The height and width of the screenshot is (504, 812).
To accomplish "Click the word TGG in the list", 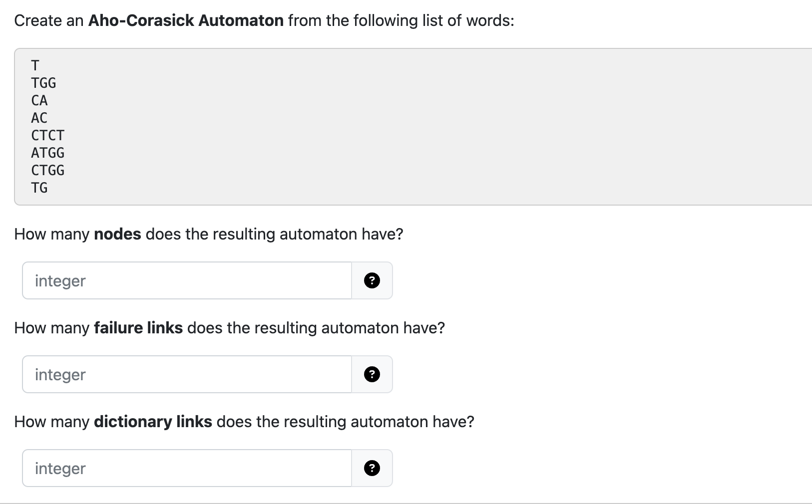I will [43, 83].
